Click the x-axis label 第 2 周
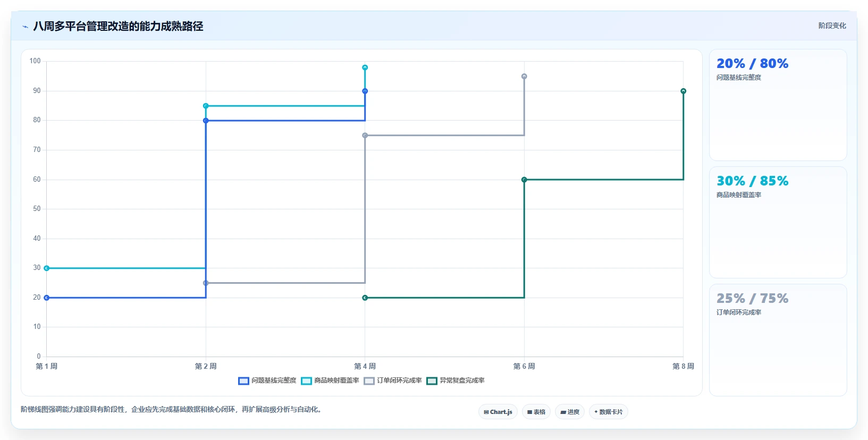The image size is (868, 440). 206,366
